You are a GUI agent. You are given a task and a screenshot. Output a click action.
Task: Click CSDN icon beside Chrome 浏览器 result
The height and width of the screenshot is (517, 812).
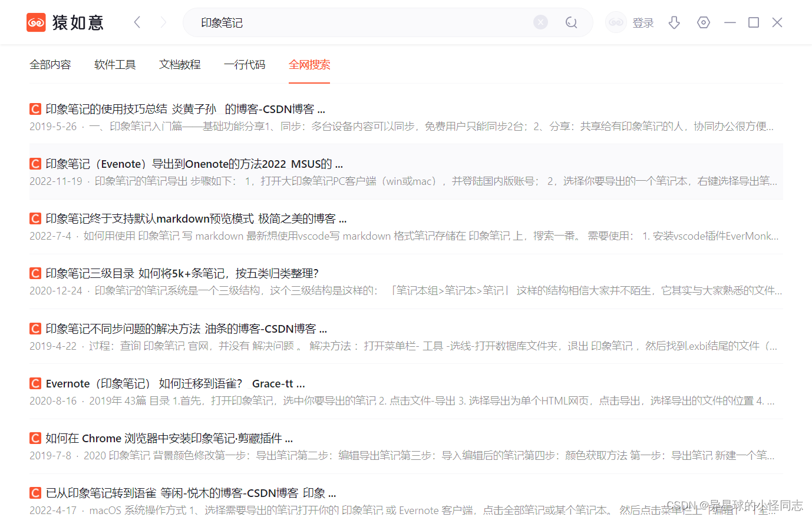pos(35,438)
